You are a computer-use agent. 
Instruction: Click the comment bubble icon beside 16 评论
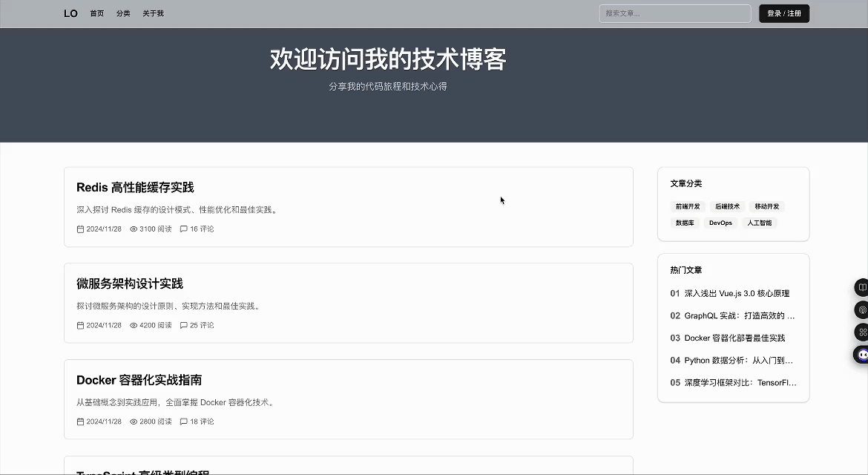(x=184, y=229)
